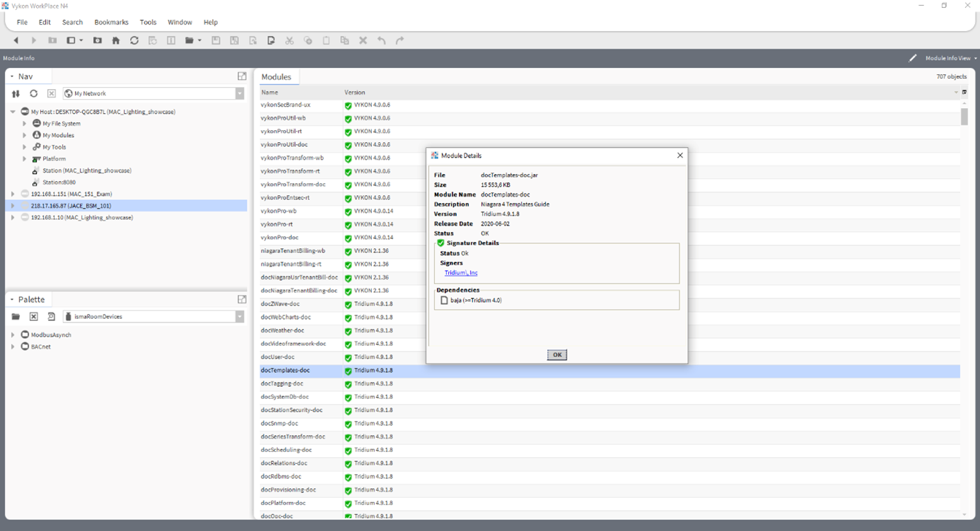The image size is (980, 531).
Task: Open the Window menu
Action: [x=180, y=23]
